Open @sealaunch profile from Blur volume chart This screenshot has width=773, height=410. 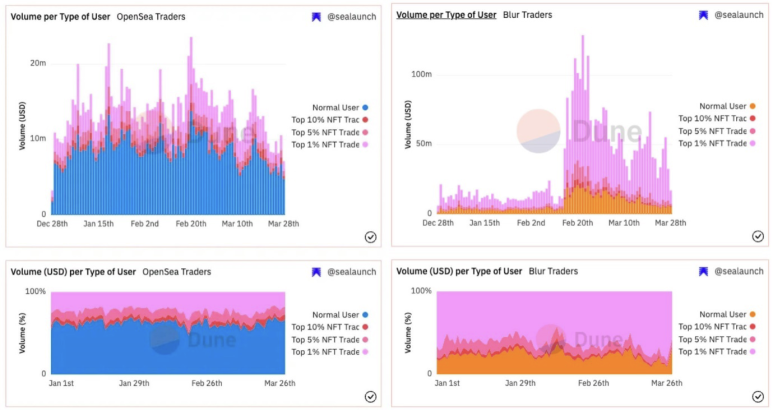coord(738,15)
